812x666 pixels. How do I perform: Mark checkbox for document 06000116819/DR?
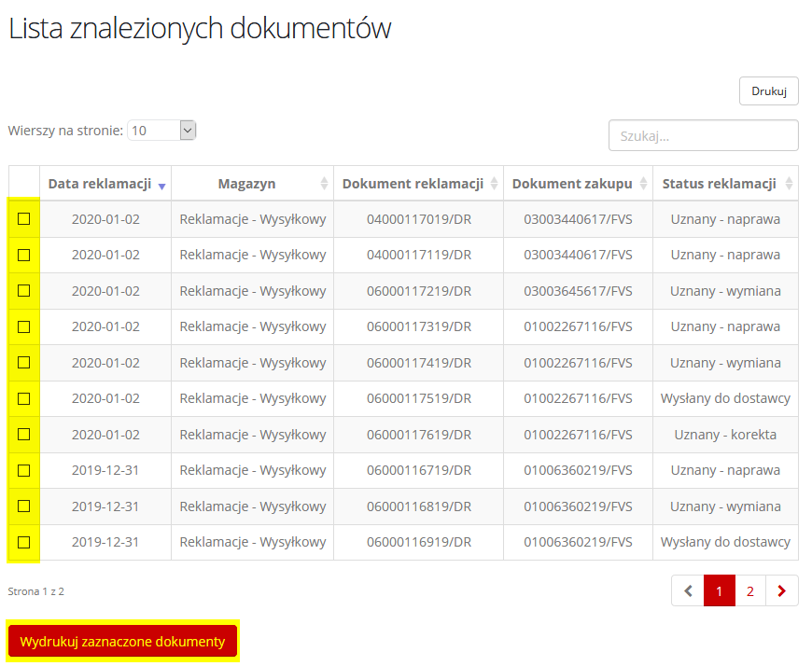pos(24,506)
